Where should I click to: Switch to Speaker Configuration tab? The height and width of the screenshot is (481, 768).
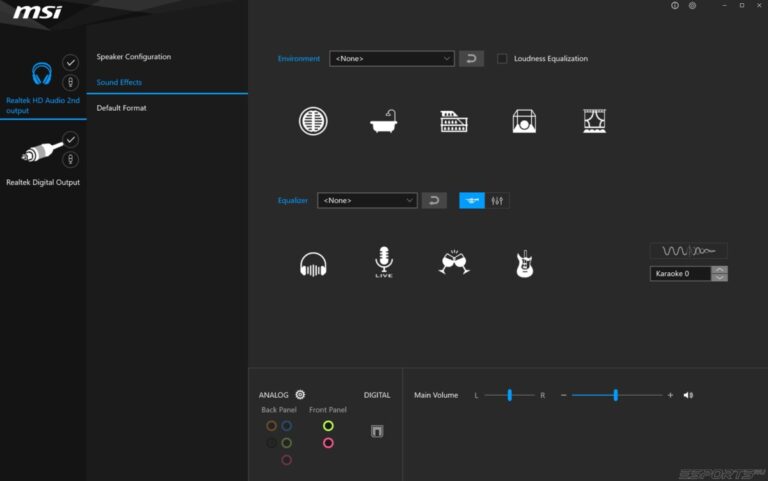point(133,57)
